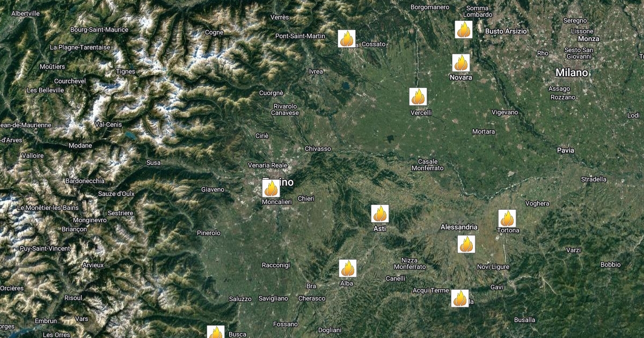Click the fire marker right of Acqui Terme
The width and height of the screenshot is (644, 338).
[460, 298]
